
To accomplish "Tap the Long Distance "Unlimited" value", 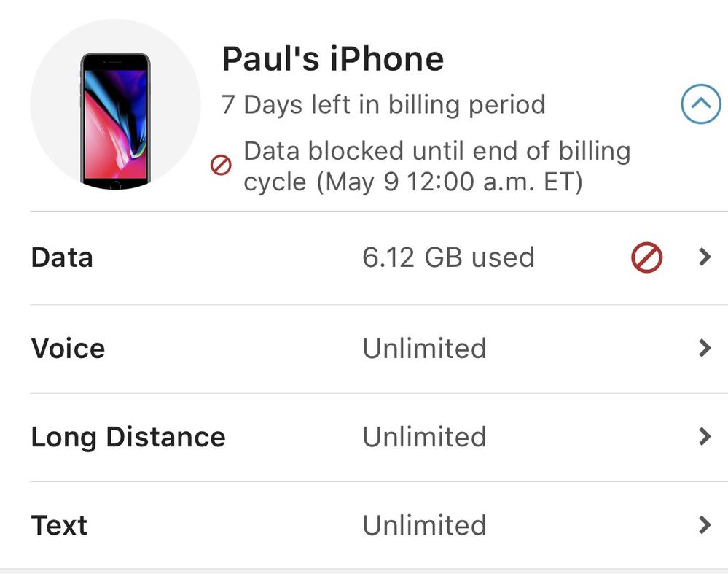I will [424, 437].
